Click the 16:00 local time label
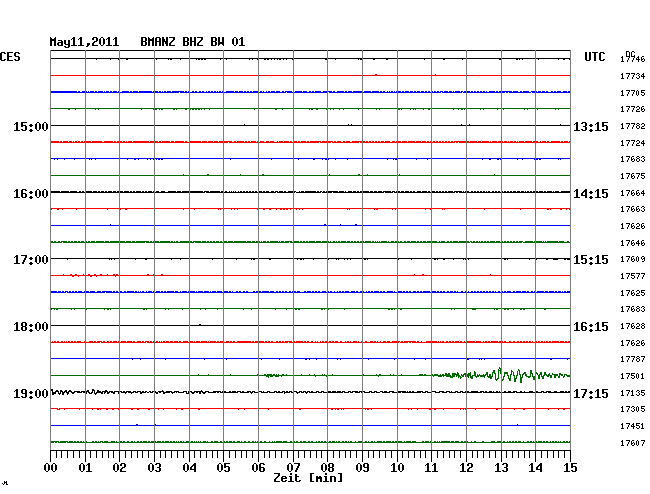The width and height of the screenshot is (650, 494). click(31, 194)
